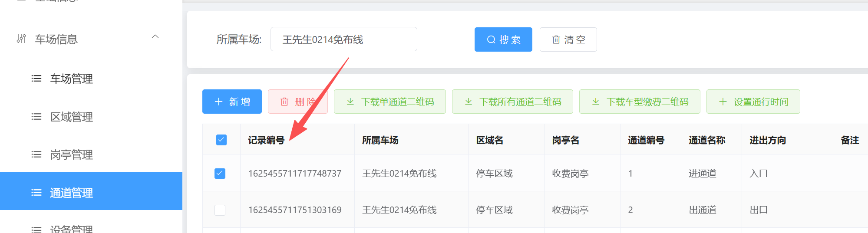Click download icon in 下载车型缴费二维码
This screenshot has height=233, width=868.
click(596, 102)
